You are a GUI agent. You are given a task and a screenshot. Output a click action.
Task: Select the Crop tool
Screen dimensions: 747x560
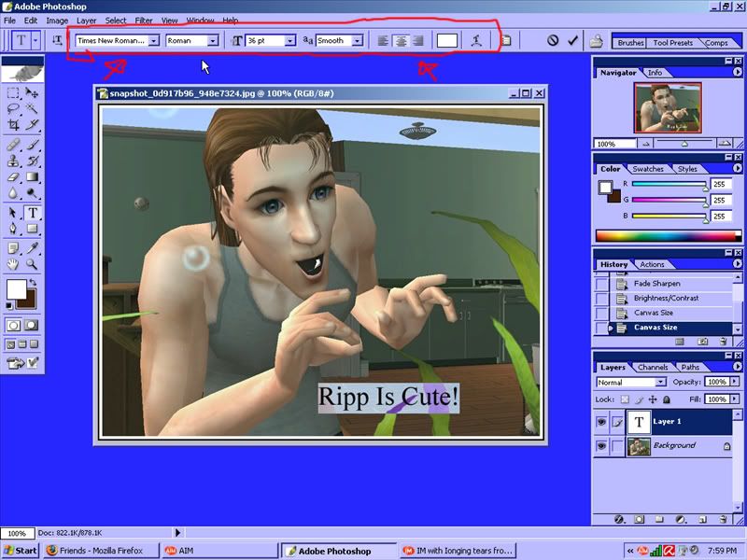tap(13, 125)
